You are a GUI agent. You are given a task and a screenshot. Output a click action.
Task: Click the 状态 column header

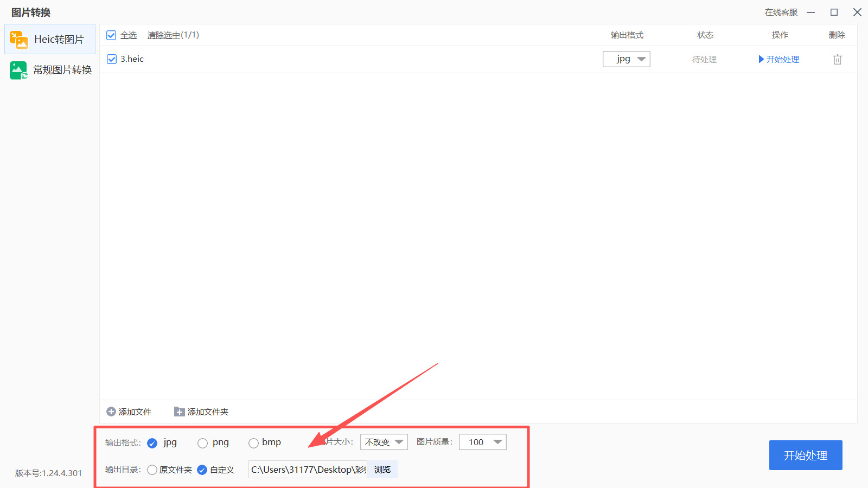705,35
